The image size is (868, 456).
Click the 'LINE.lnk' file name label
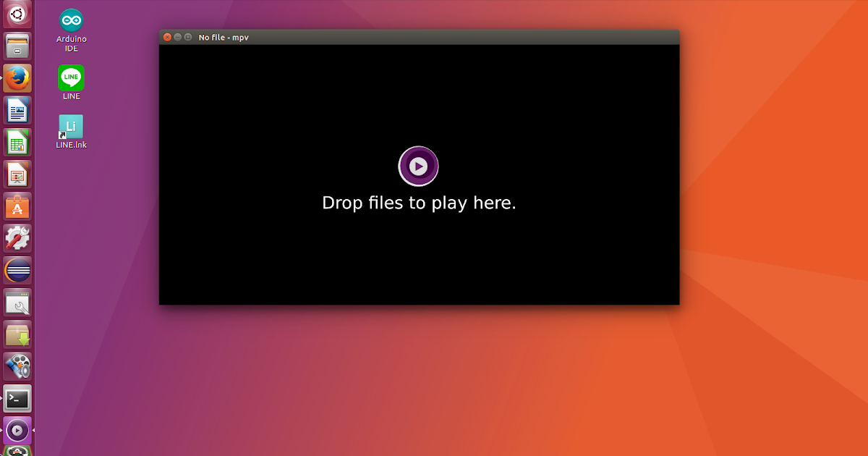71,145
